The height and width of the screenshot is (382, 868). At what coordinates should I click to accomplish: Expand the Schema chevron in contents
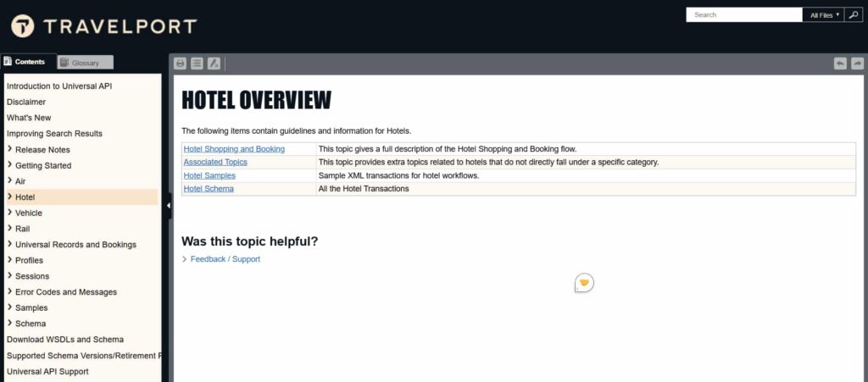pyautogui.click(x=10, y=323)
